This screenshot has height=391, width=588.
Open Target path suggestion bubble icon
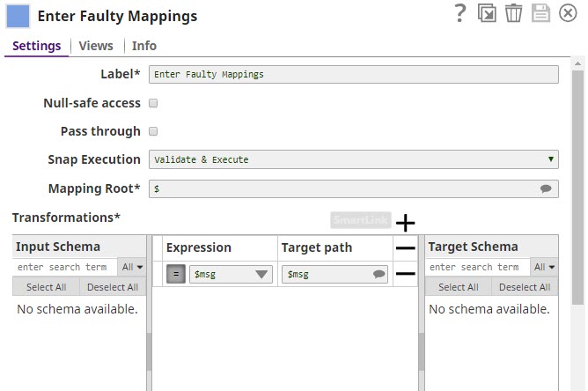click(379, 274)
